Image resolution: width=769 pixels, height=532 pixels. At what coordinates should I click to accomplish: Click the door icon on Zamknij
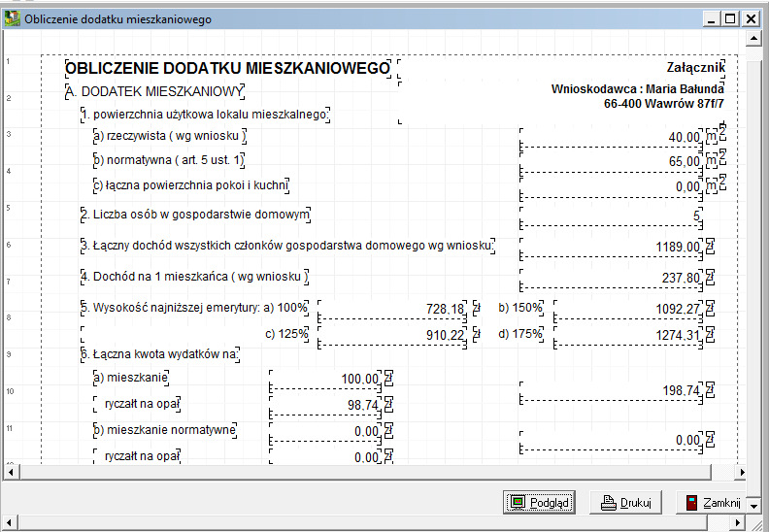pyautogui.click(x=691, y=503)
